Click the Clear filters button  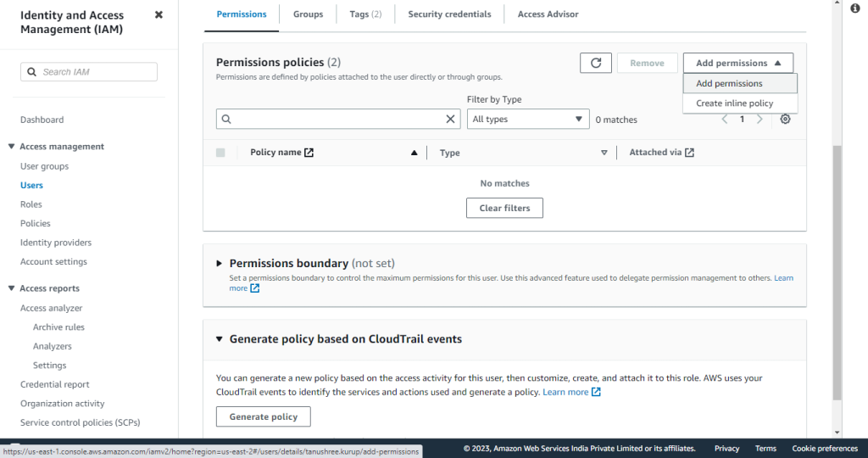pyautogui.click(x=504, y=209)
